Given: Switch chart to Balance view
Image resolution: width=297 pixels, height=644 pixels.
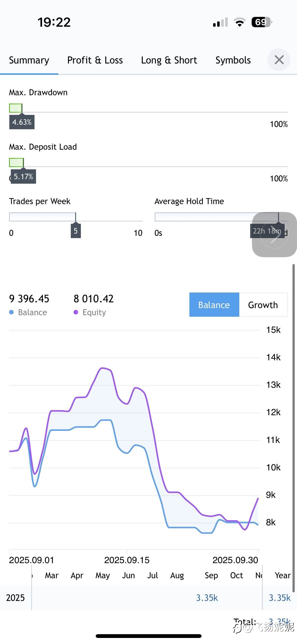Looking at the screenshot, I should (x=214, y=305).
